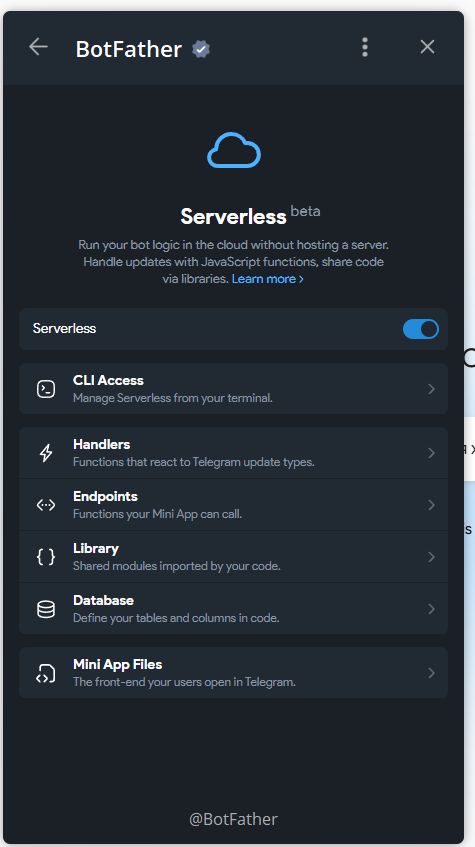Expand Mini App Files via chevron

431,673
